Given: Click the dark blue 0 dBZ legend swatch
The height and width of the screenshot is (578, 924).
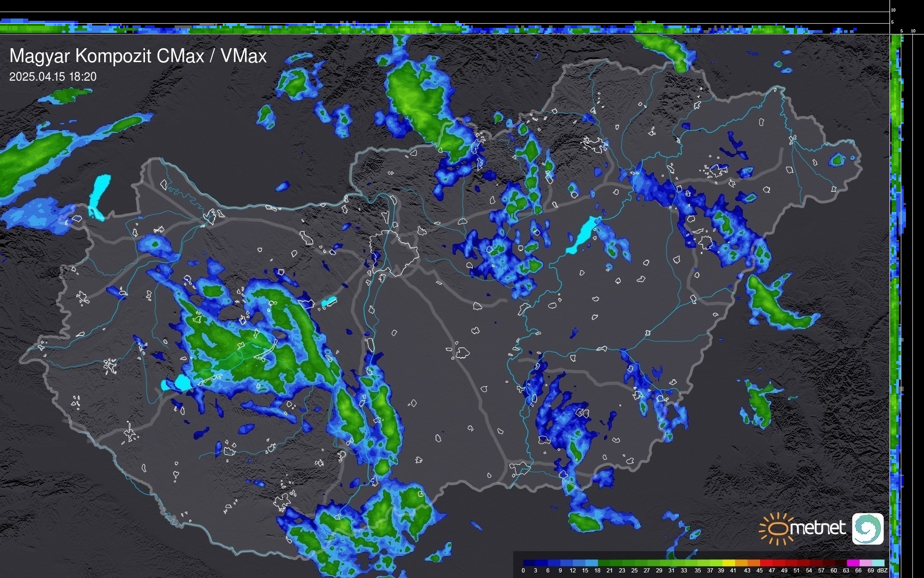Looking at the screenshot, I should pyautogui.click(x=529, y=563).
